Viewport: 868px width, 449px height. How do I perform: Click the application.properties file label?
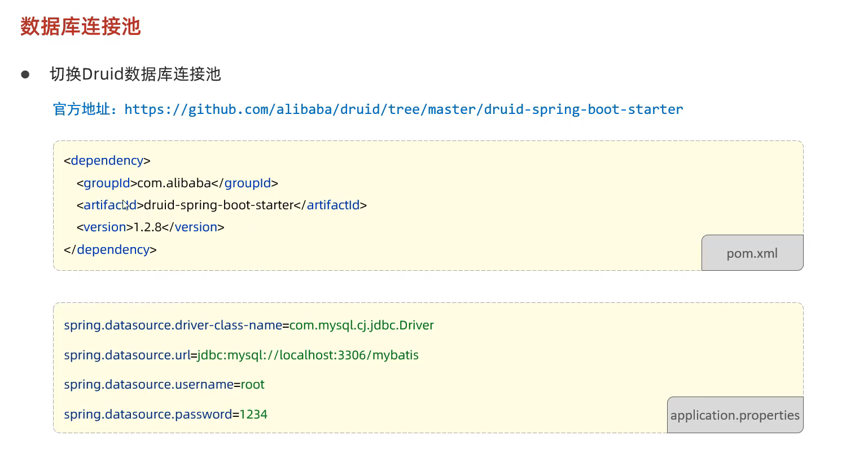point(734,416)
